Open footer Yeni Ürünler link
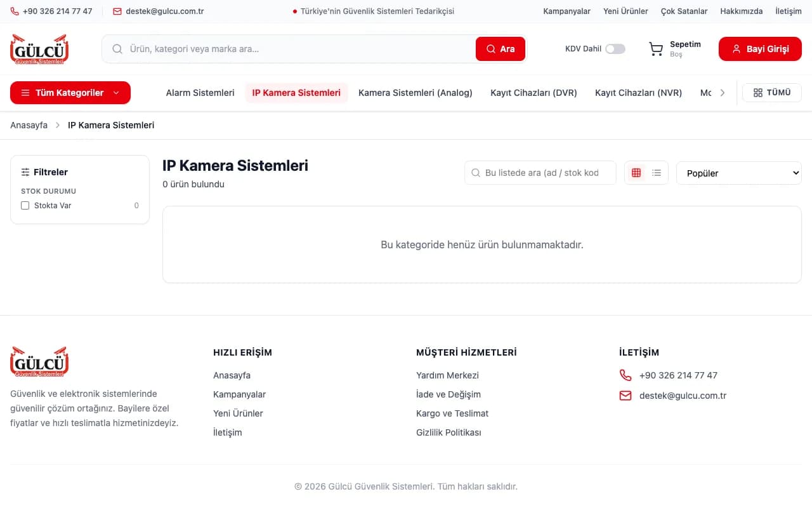Screen dimensions: 812x508 [x=238, y=413]
